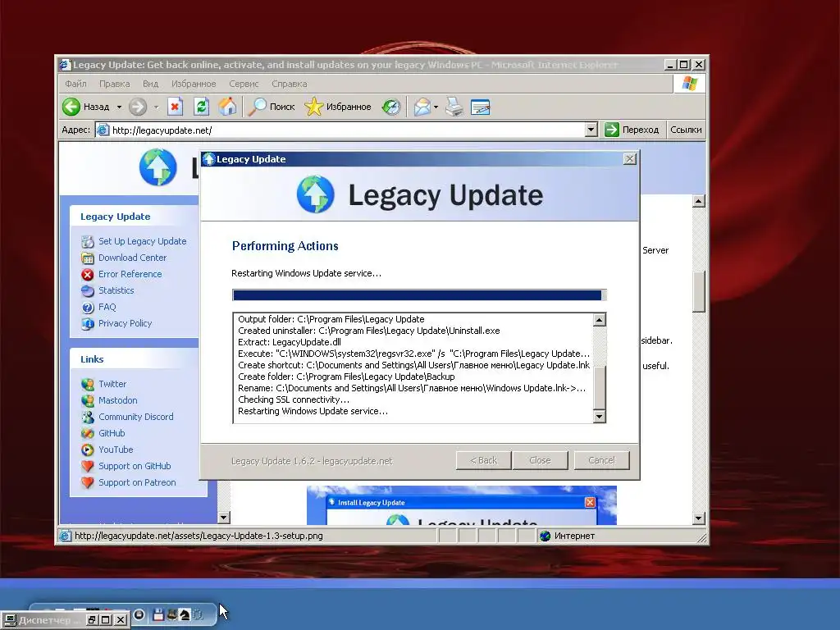This screenshot has height=630, width=840.
Task: Click the chess knight icon in the dock
Action: 185,614
